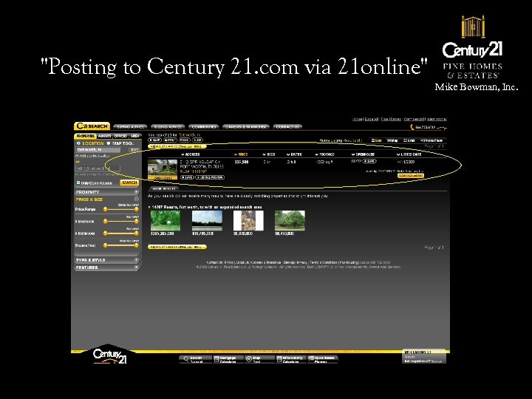Open the My Century 21 panel
The width and height of the screenshot is (532, 399).
424,357
